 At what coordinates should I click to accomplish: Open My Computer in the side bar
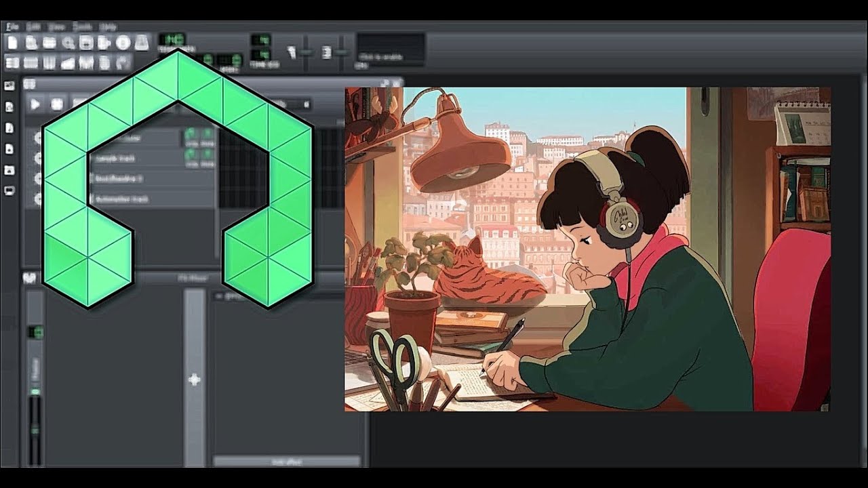(x=9, y=190)
